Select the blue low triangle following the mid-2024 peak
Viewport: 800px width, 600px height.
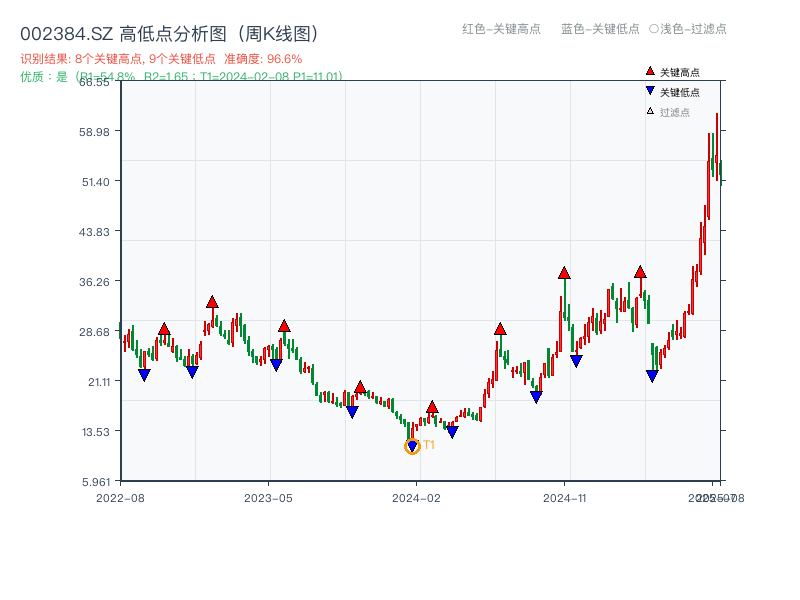[536, 397]
